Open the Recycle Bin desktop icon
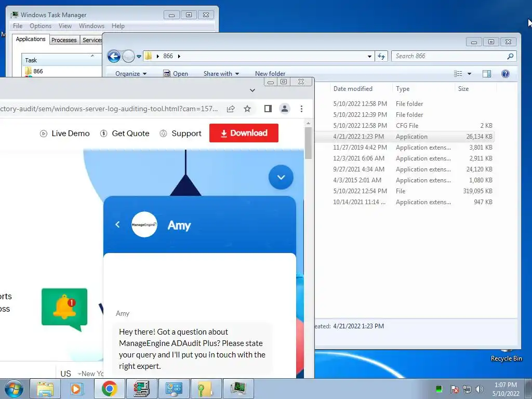532x399 pixels. point(506,355)
